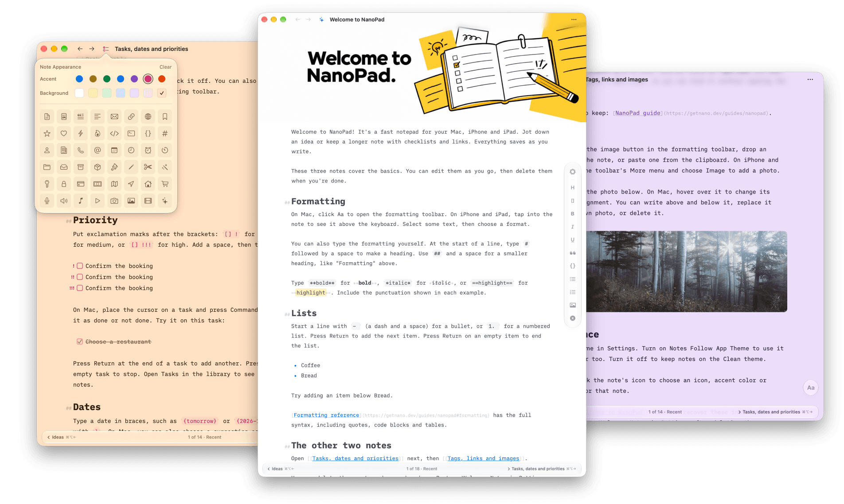Open the NanoPad guide link in purple window
Viewport: 844px width, 504px height.
(638, 113)
